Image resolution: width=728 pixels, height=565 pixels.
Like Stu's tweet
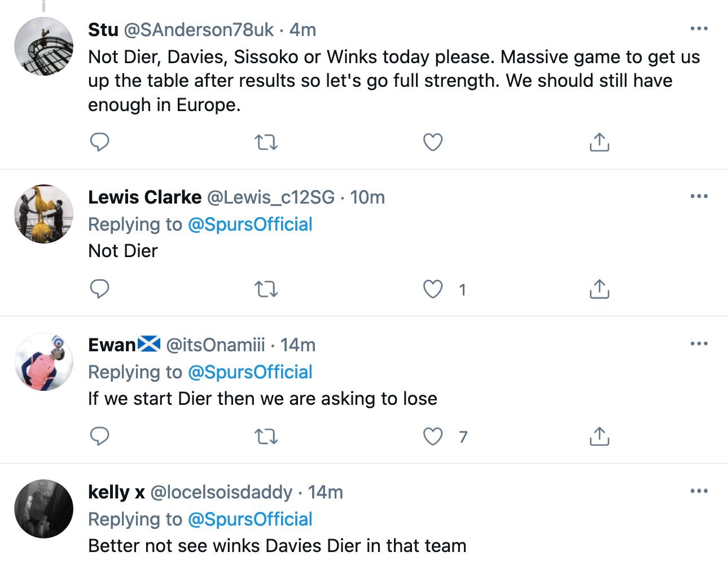point(433,142)
